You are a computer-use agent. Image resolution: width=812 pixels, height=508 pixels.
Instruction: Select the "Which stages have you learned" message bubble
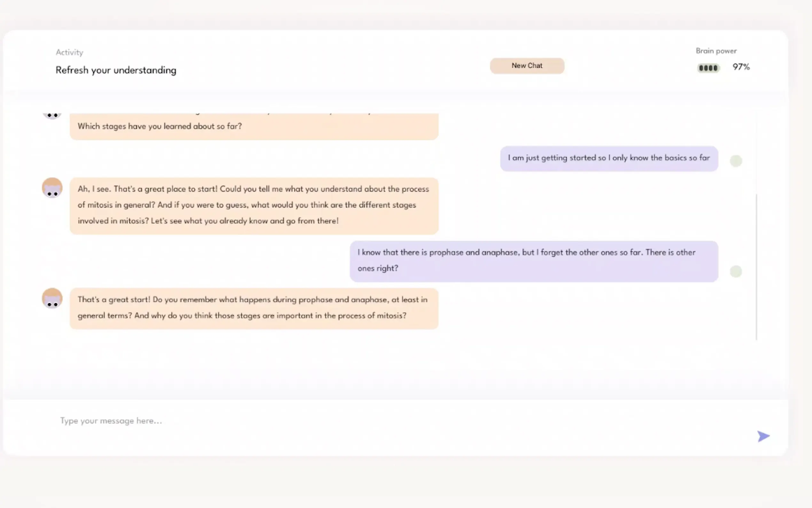254,127
